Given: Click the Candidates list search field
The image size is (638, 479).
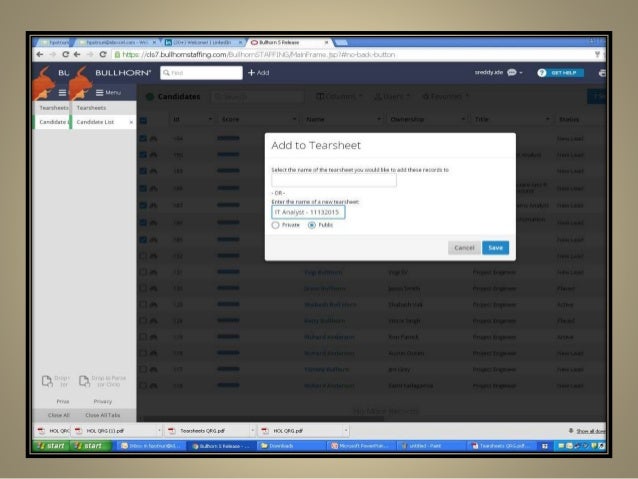Looking at the screenshot, I should click(x=257, y=97).
